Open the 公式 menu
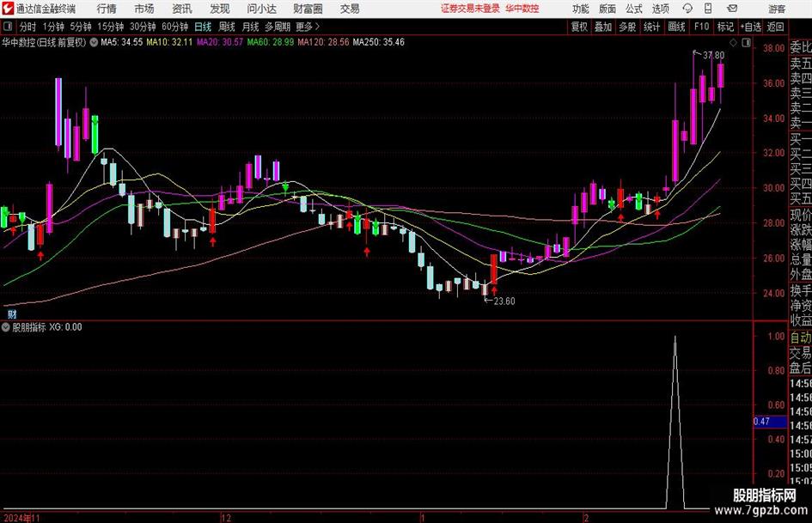This screenshot has height=523, width=812. [634, 9]
